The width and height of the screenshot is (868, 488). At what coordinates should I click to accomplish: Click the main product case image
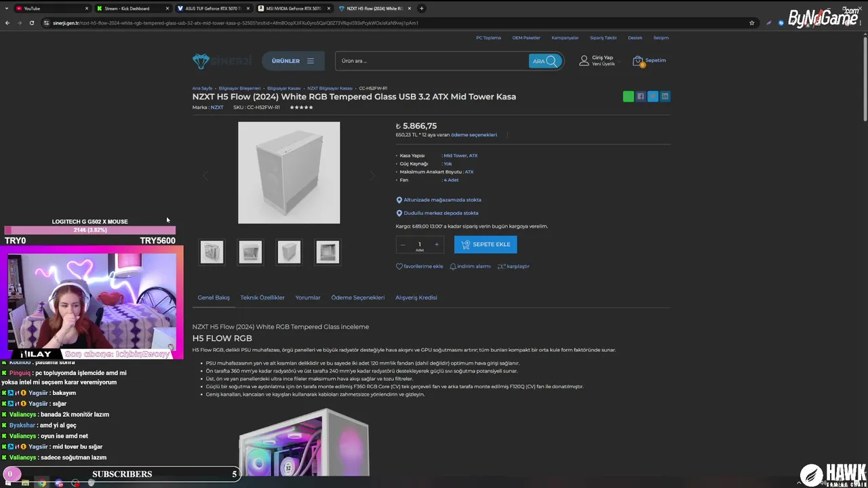[289, 173]
